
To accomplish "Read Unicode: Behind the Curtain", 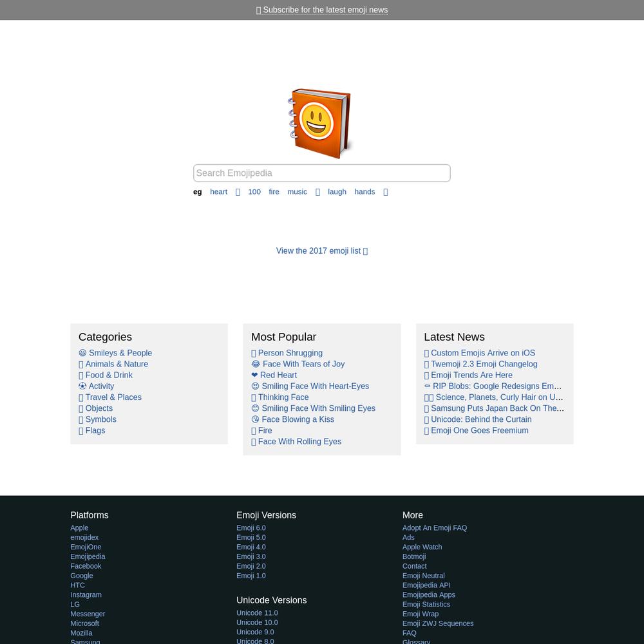I will pyautogui.click(x=478, y=419).
